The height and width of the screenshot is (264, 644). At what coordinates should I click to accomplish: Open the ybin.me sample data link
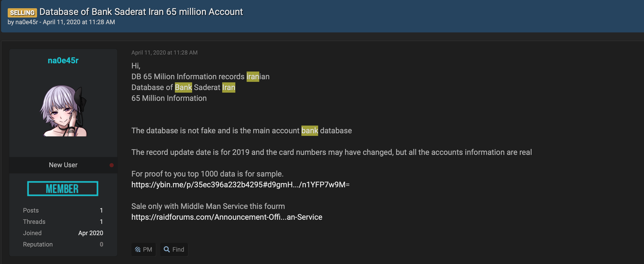(240, 185)
